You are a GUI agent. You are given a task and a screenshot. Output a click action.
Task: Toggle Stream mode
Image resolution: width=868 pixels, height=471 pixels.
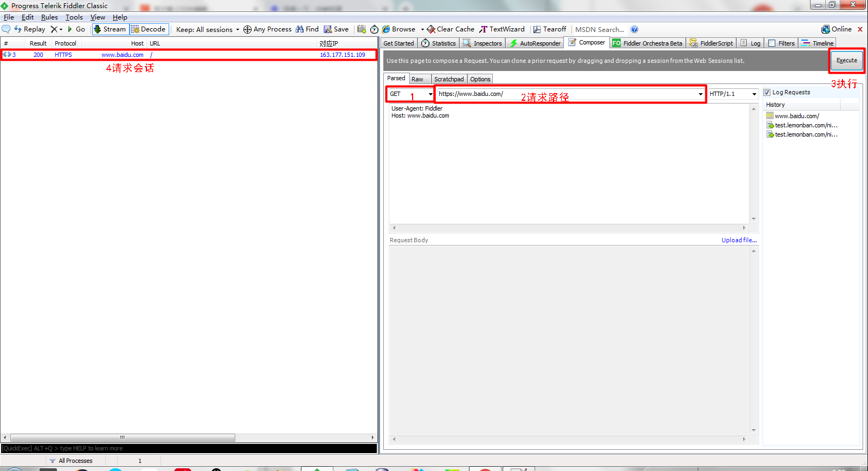[x=110, y=29]
